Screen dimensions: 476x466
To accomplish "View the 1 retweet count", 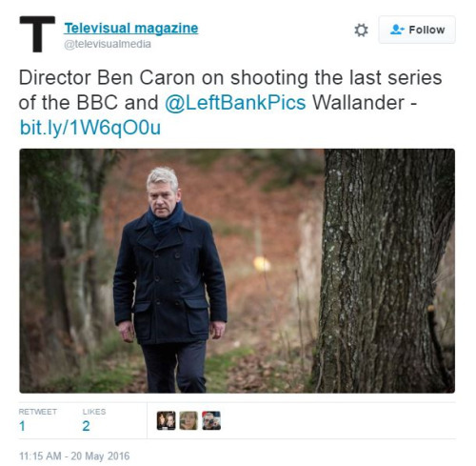I will point(22,426).
